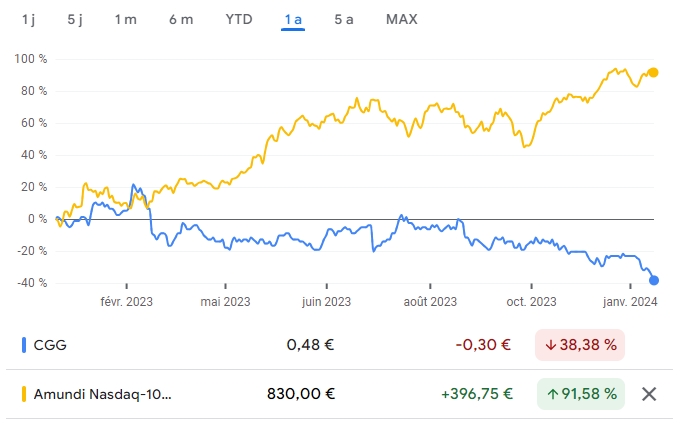The image size is (685, 426).
Task: Click the green 91,58 % change badge
Action: point(580,394)
